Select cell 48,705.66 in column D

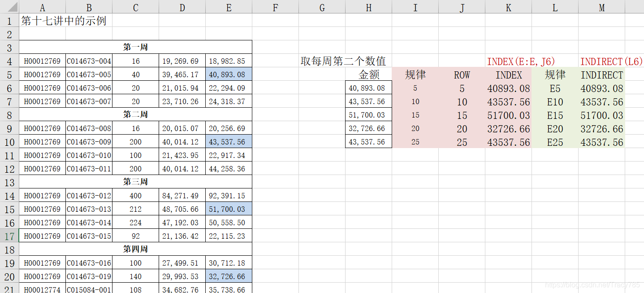[x=182, y=209]
